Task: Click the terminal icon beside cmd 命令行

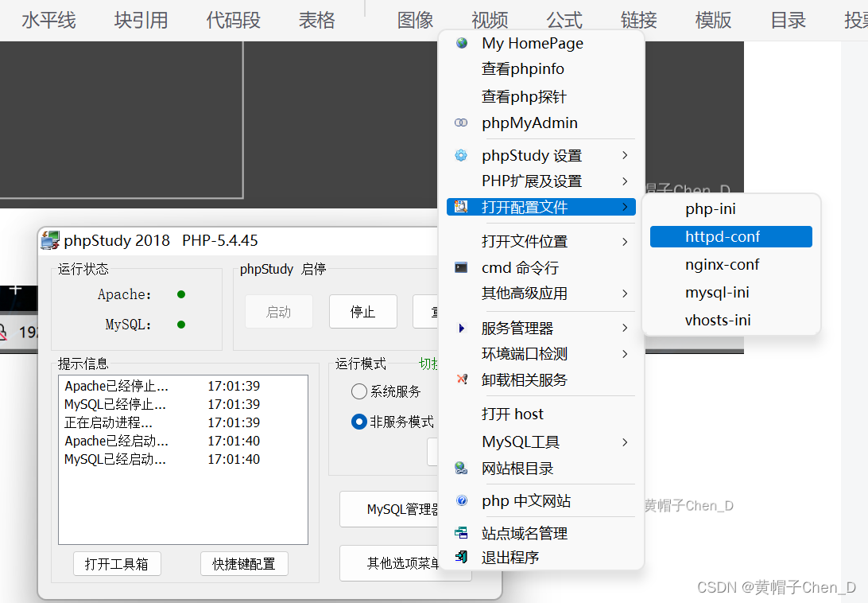Action: pyautogui.click(x=461, y=268)
